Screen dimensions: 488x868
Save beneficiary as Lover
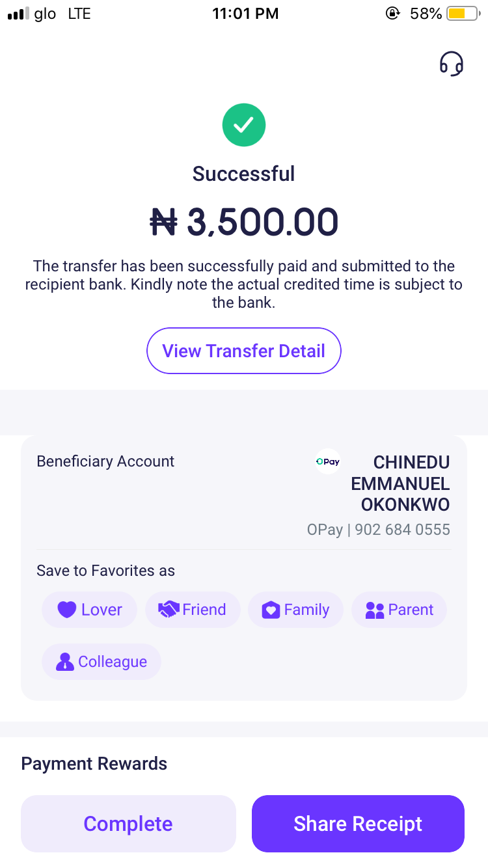click(90, 610)
